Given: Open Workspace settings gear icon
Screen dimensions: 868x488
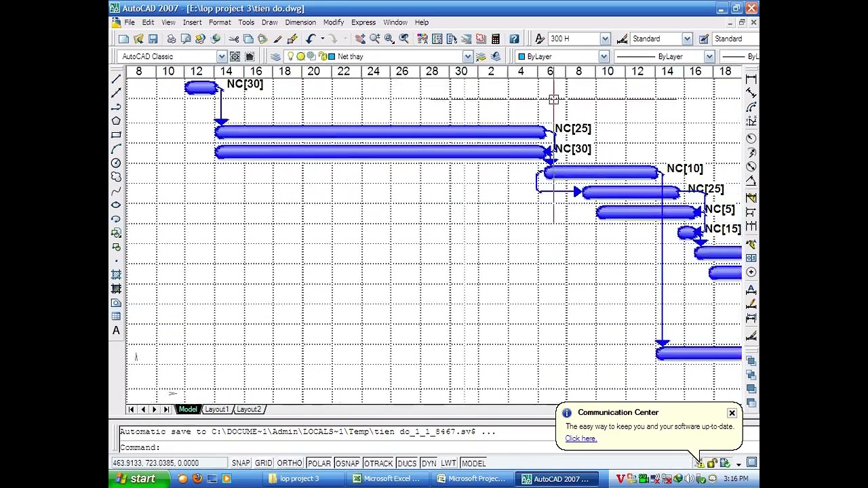Looking at the screenshot, I should pyautogui.click(x=235, y=56).
